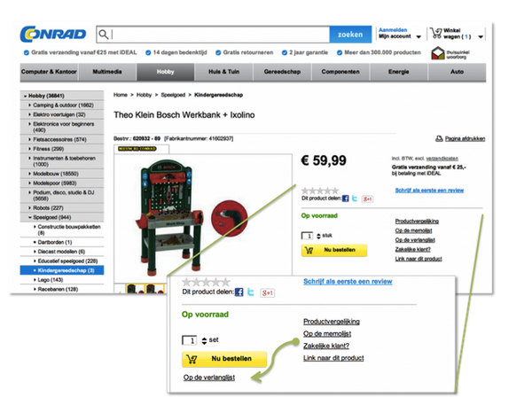
Task: Select the Hobby menu tab
Action: [x=165, y=72]
